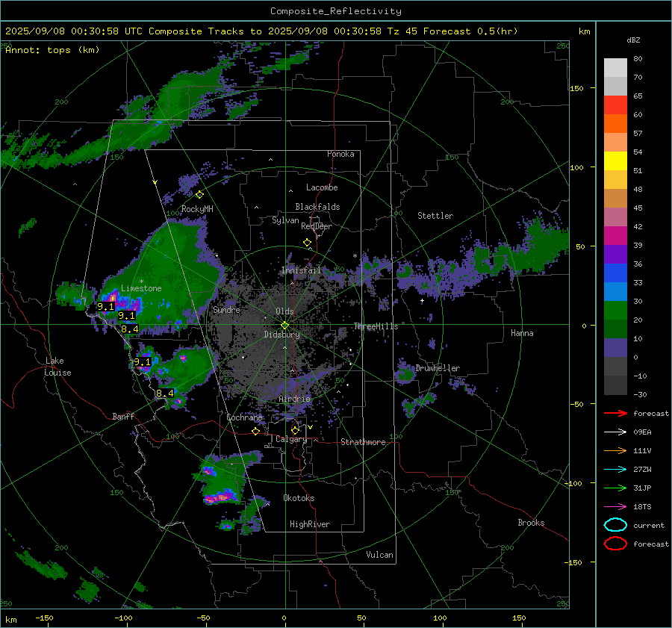Click the Ponoka town label
Image resolution: width=672 pixels, height=628 pixels.
[x=340, y=154]
